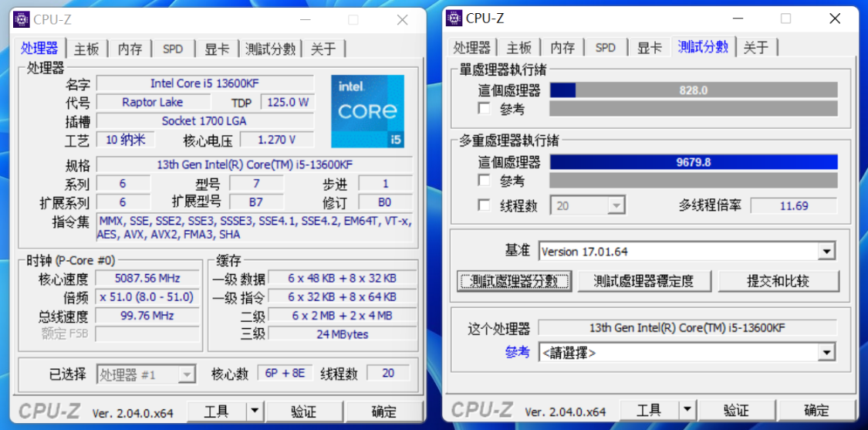Click 一级 数据 6 x 48 KB + 8 x 32 KB
Screen dimensions: 868x430
343,278
